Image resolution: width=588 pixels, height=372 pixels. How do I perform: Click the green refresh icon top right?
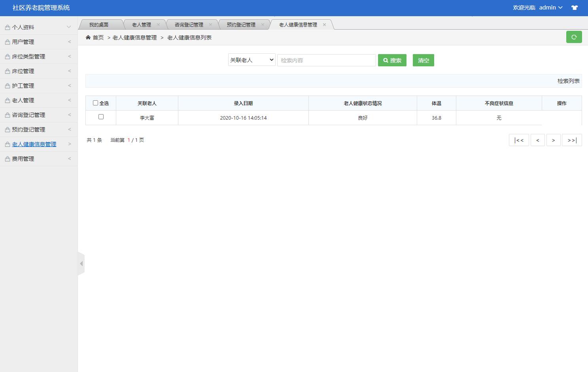coord(574,37)
